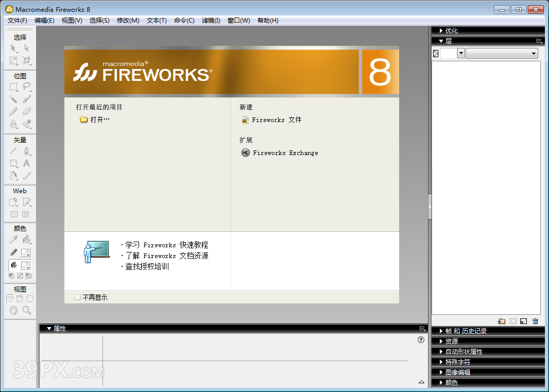Collapse the 层 panel
Screen dimensions: 549x392
click(441, 41)
